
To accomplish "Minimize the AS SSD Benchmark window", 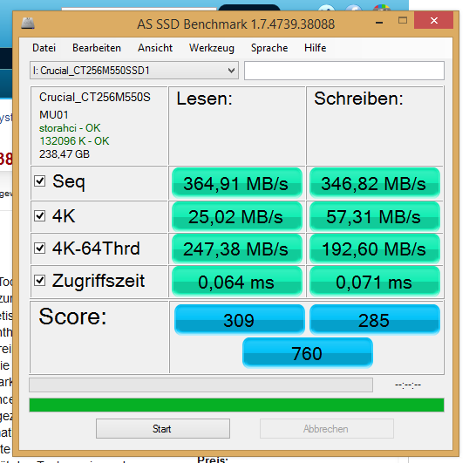I will (x=379, y=23).
